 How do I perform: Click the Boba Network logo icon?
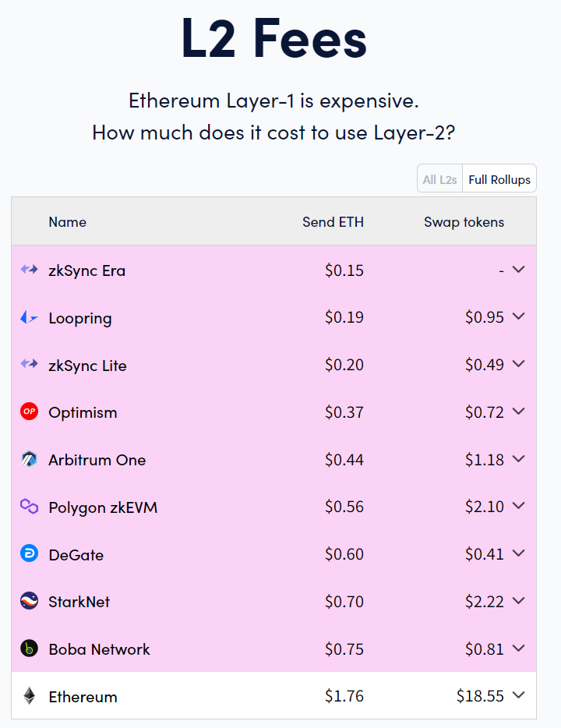[29, 648]
